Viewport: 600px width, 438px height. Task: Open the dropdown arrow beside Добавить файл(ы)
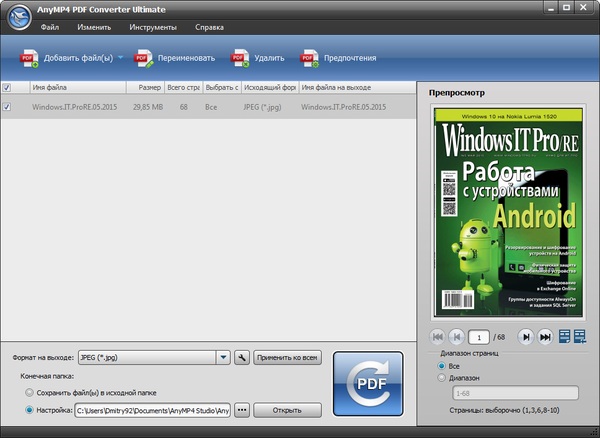[121, 58]
